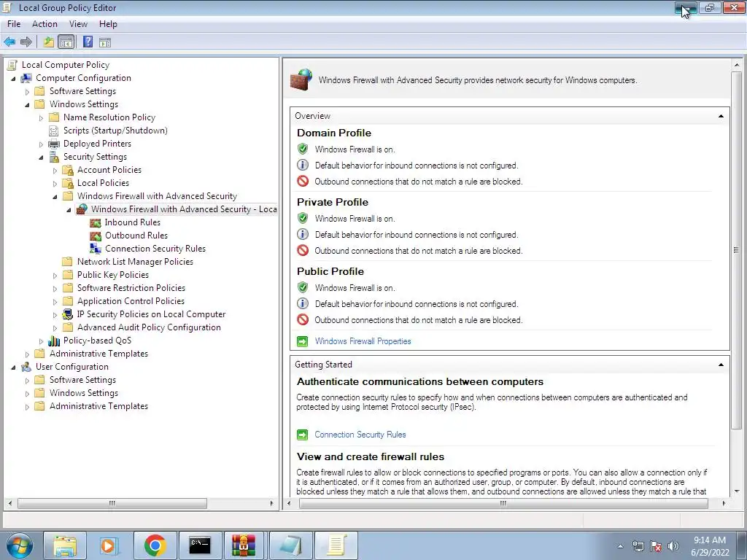Expand the Account Policies node
This screenshot has height=560, width=747.
(55, 171)
